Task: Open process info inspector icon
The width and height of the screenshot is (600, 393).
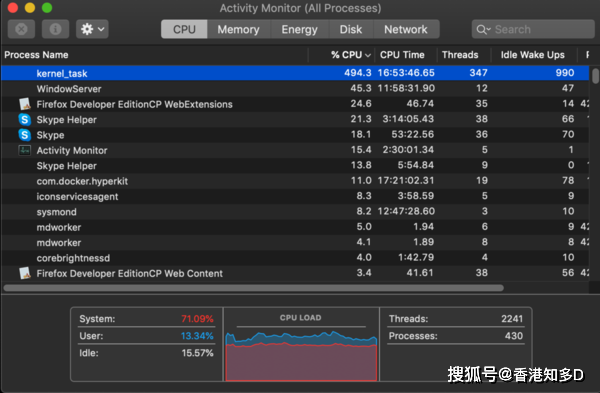Action: [x=55, y=29]
